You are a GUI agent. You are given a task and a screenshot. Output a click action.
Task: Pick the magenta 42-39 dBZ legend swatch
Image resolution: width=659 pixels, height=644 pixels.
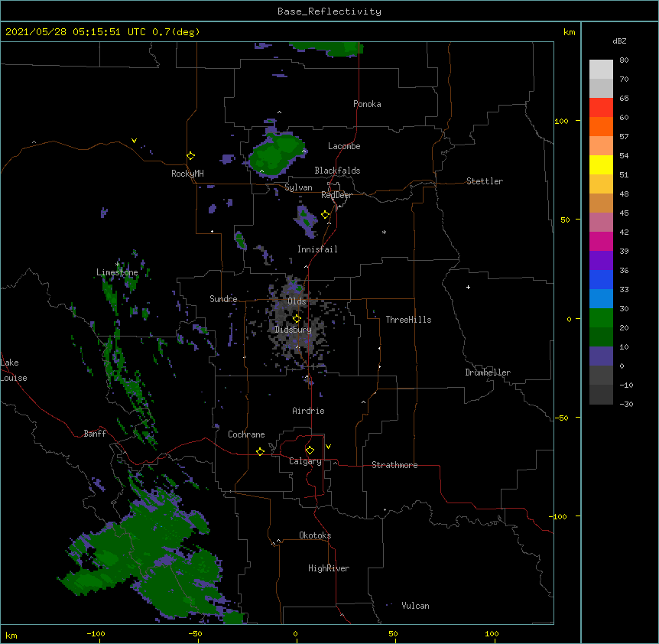pyautogui.click(x=601, y=242)
